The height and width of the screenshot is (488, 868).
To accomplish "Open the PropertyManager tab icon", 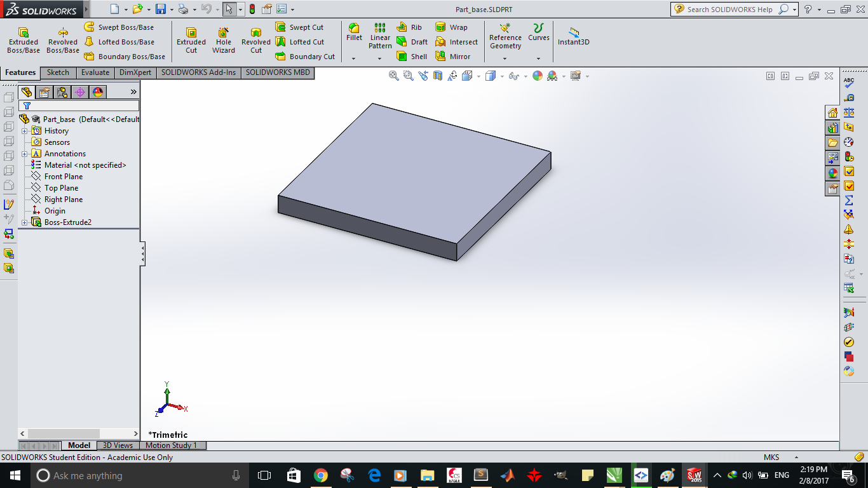I will coord(44,92).
